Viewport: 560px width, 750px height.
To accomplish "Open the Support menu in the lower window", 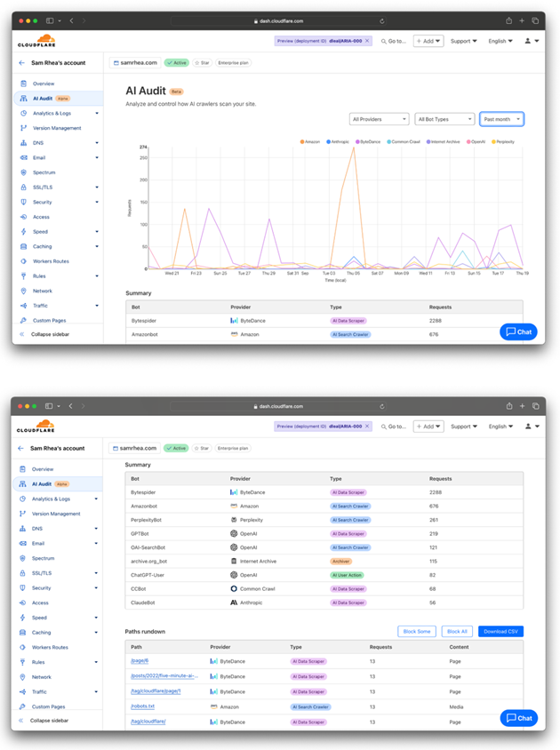I will [x=463, y=427].
